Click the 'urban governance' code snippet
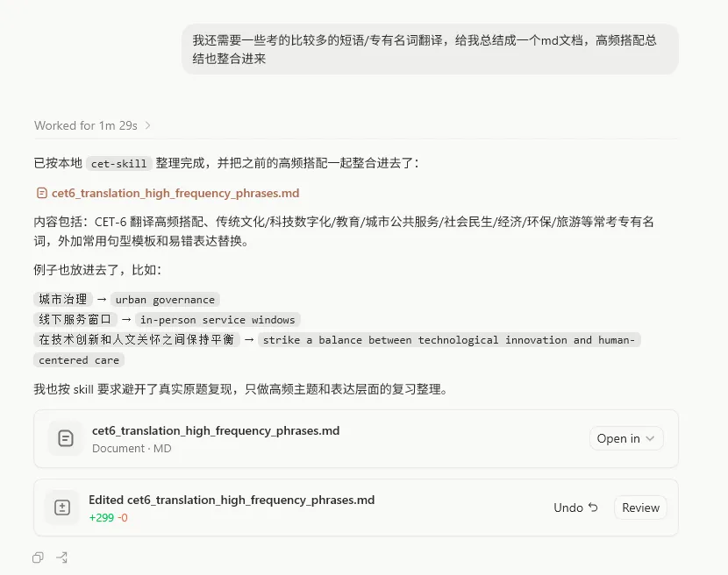Screen dimensions: 728x575 (x=165, y=300)
